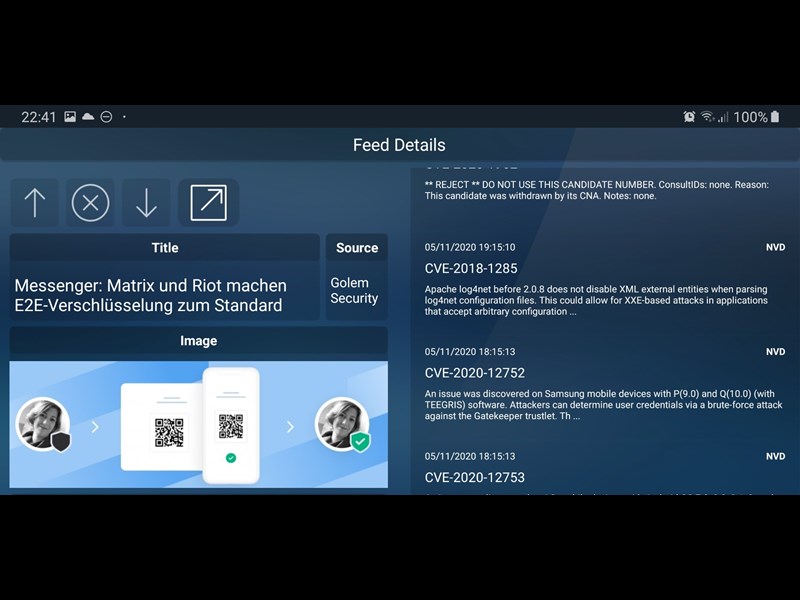800x600 pixels.
Task: Select NVD label beside CVE-2018-1285
Action: pos(776,247)
